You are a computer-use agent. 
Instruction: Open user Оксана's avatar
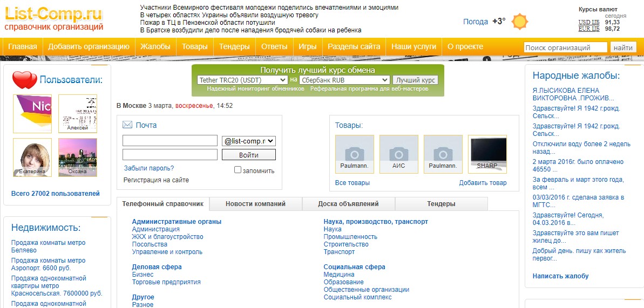click(77, 157)
